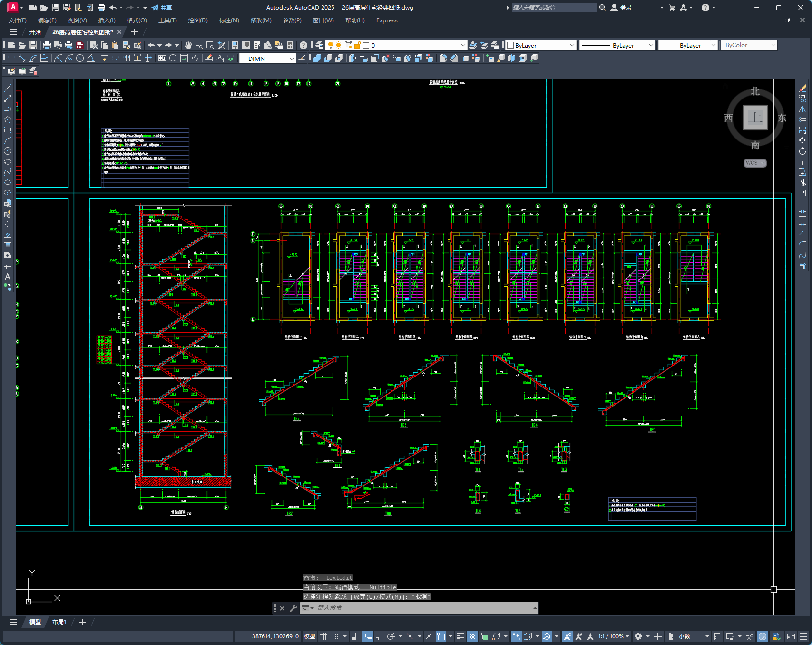Click the Line tool in draw toolbar
Screen dimensions: 812x645
point(8,88)
